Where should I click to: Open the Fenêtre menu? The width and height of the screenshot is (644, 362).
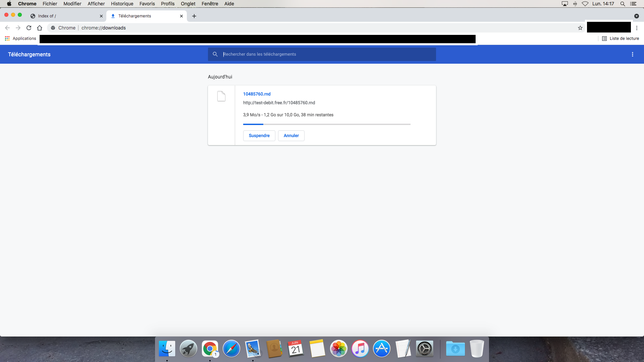coord(210,4)
